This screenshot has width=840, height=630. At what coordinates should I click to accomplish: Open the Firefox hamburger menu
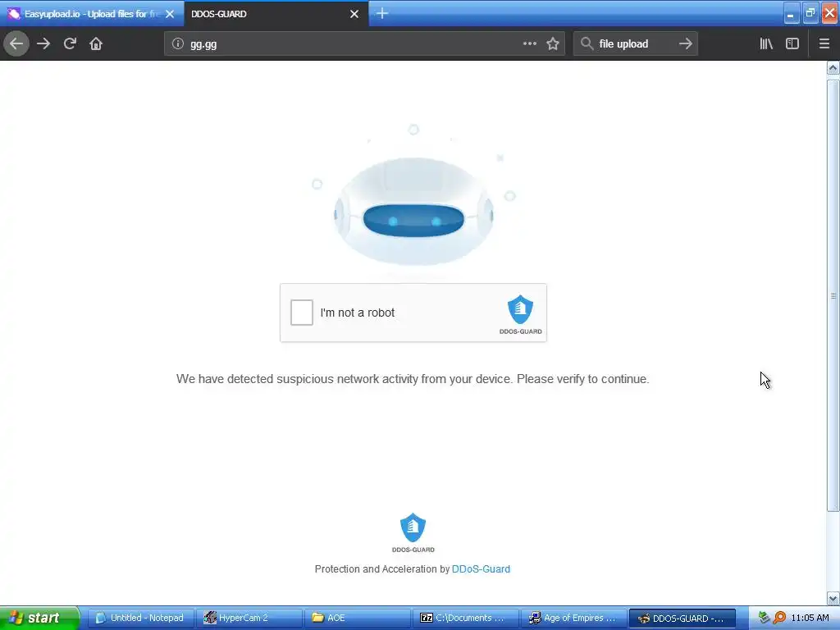tap(824, 43)
